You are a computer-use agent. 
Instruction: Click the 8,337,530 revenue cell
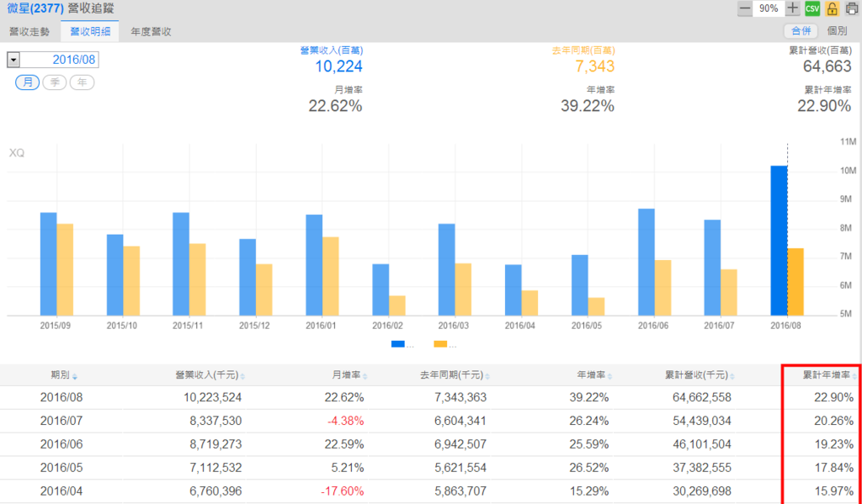point(216,421)
